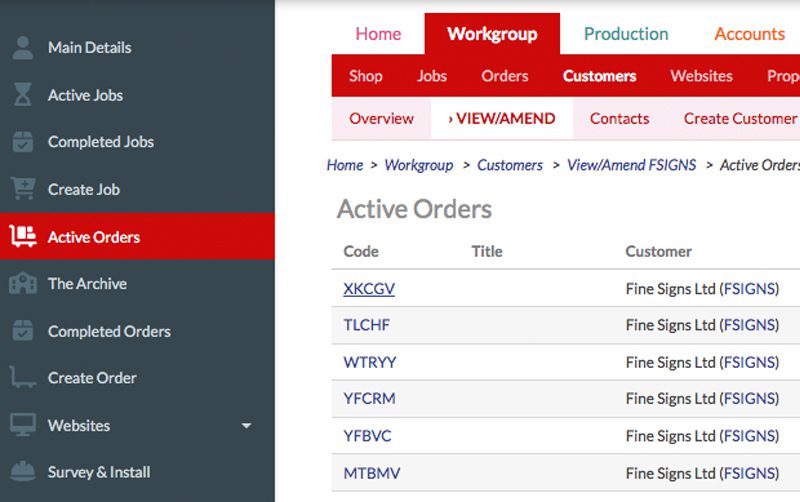
Task: Click the Active Orders trolley icon
Action: click(x=23, y=236)
